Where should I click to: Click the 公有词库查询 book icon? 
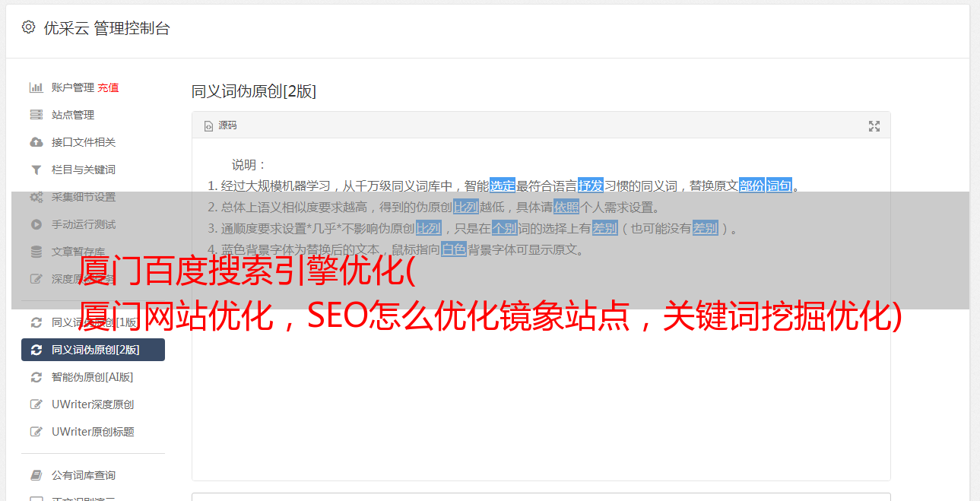click(36, 475)
